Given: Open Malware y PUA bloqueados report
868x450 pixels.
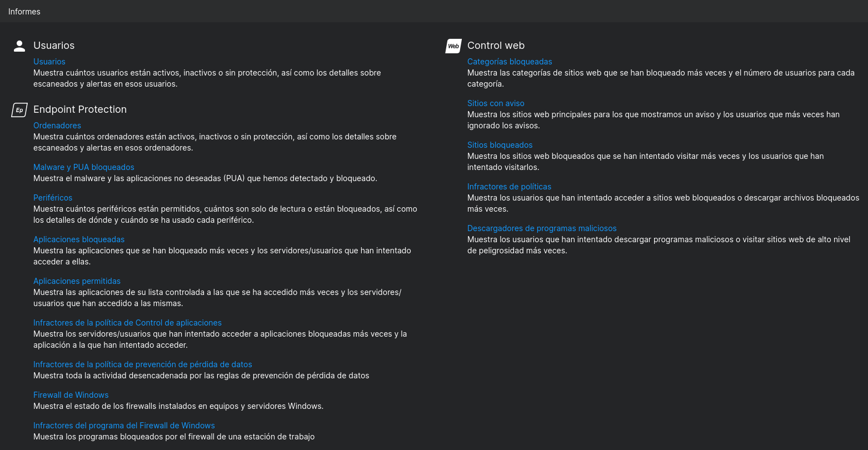Looking at the screenshot, I should pos(84,167).
